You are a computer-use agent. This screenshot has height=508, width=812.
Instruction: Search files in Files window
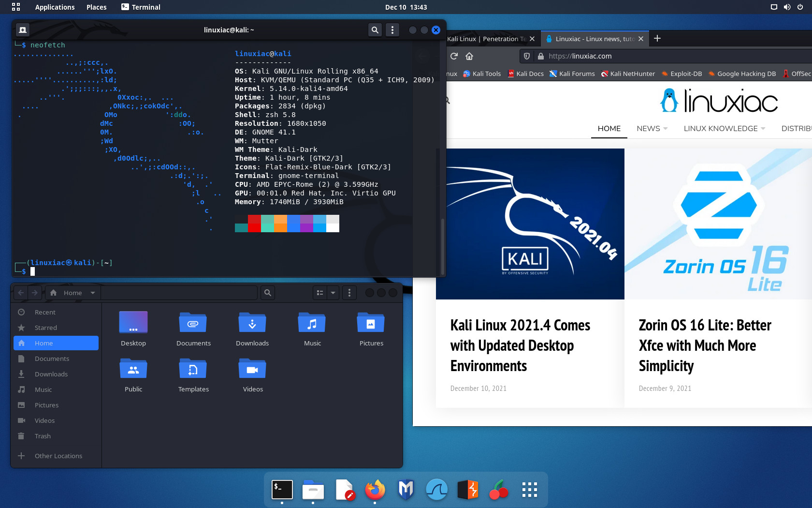[267, 293]
